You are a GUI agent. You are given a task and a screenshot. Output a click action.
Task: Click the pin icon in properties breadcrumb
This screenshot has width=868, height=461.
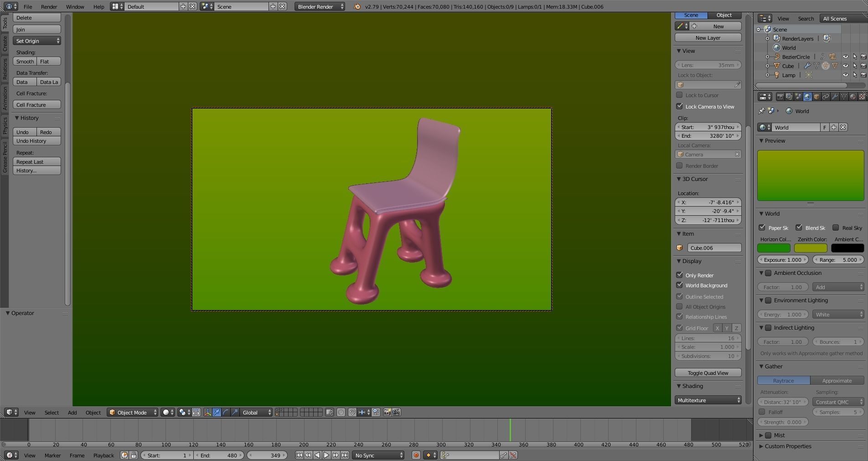click(761, 111)
